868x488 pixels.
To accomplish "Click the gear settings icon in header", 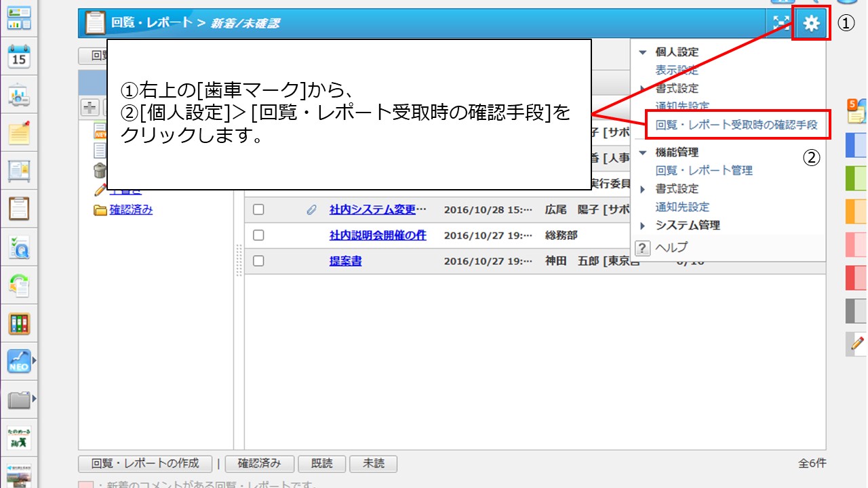I will tap(811, 24).
